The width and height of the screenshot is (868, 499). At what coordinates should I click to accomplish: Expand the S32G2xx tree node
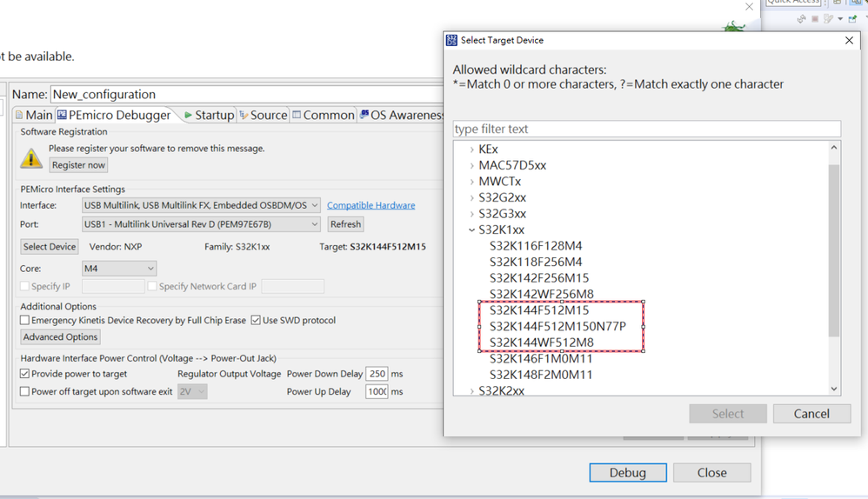(471, 197)
